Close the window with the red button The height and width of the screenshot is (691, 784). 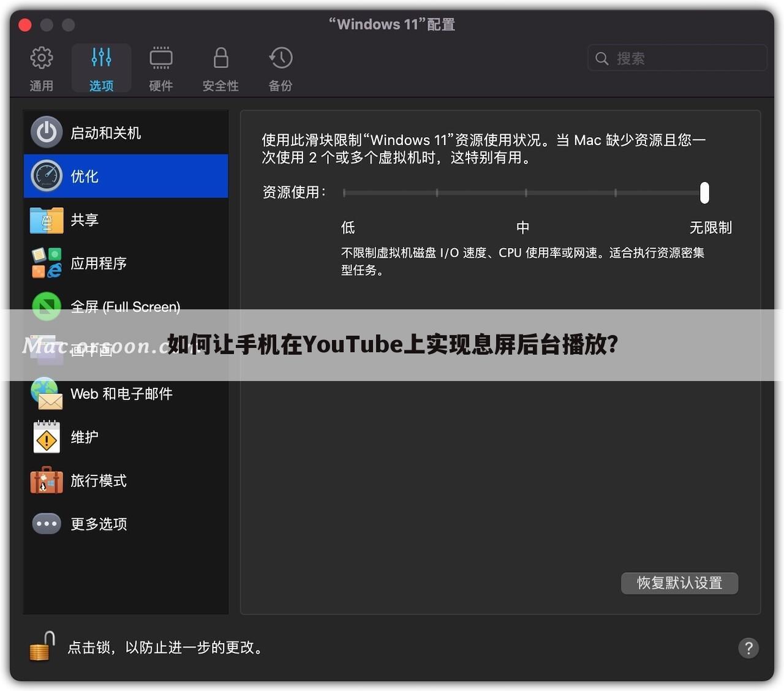click(25, 25)
